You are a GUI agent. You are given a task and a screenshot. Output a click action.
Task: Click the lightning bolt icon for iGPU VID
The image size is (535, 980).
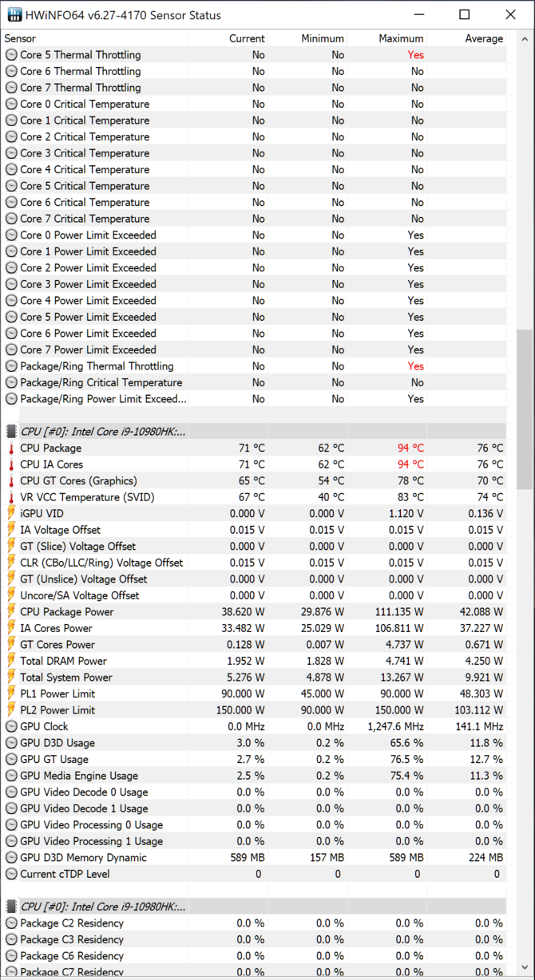[x=11, y=514]
